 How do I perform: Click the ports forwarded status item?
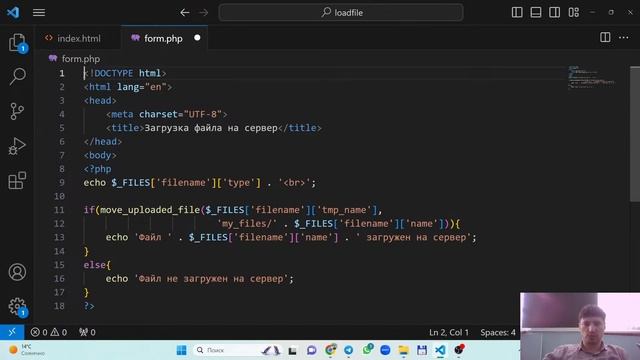coord(87,332)
